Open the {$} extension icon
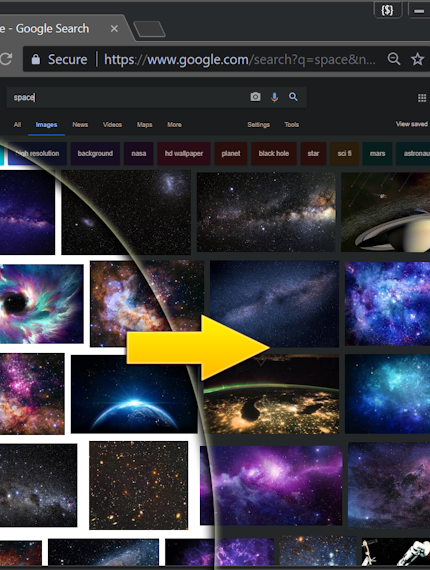 pyautogui.click(x=387, y=10)
